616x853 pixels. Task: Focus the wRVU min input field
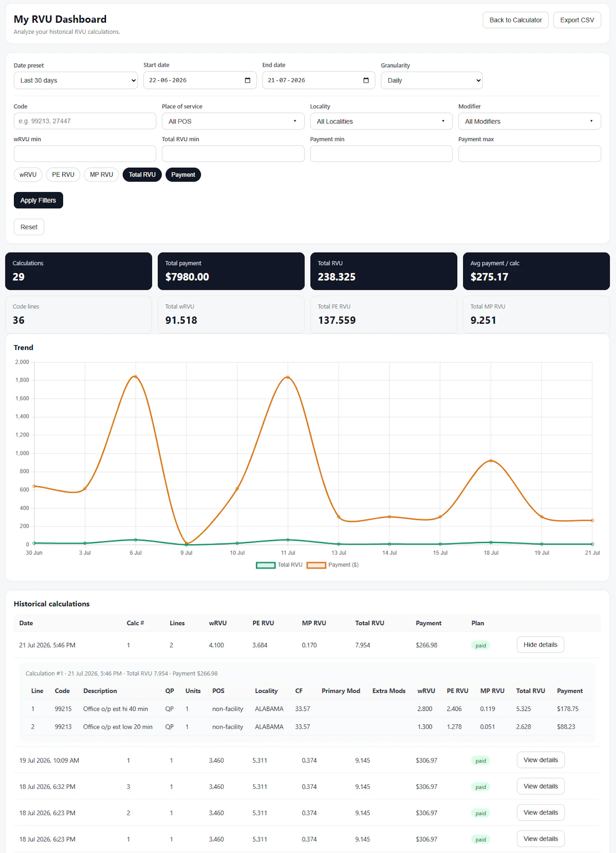tap(85, 154)
